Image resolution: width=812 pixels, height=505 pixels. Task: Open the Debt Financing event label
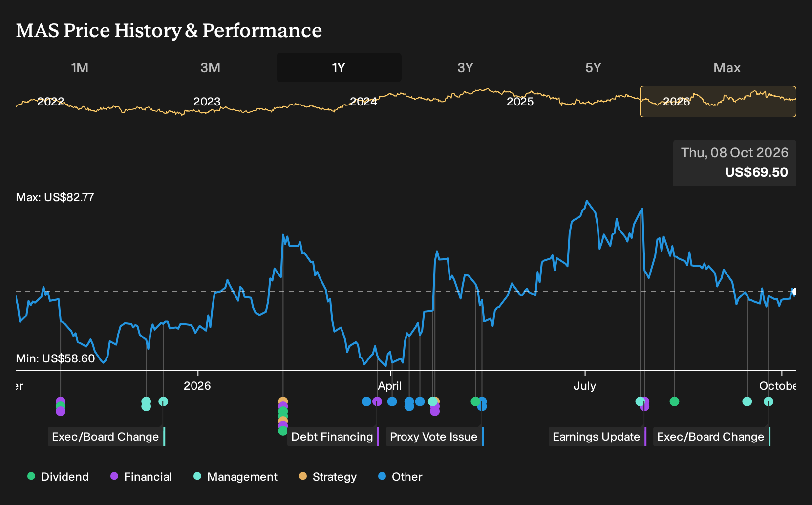pos(333,437)
